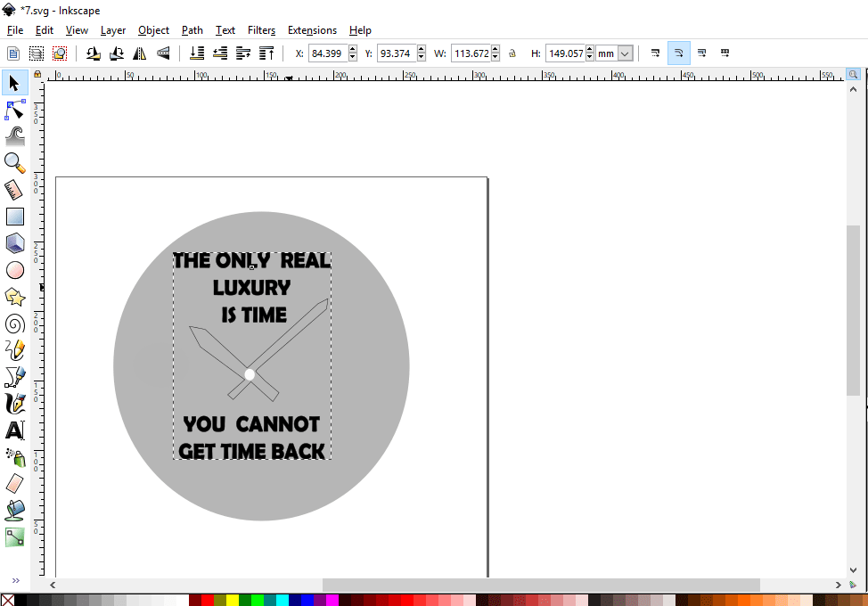This screenshot has width=868, height=606.
Task: Select the Selector arrow tool
Action: click(x=15, y=83)
